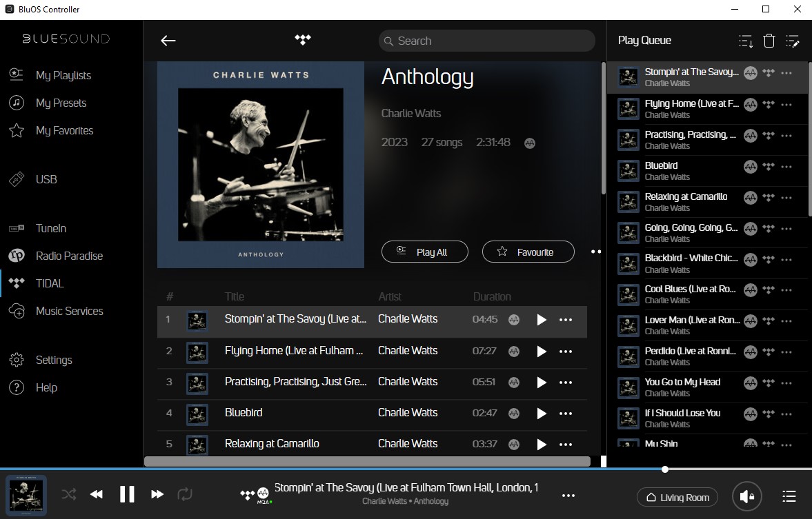Open options for track 5 Relaxing at Camarillo

coord(566,445)
